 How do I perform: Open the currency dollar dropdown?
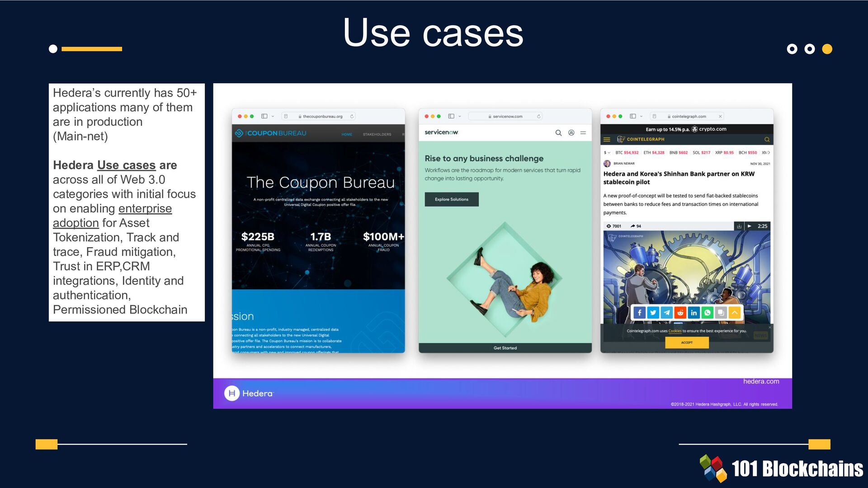(x=607, y=153)
